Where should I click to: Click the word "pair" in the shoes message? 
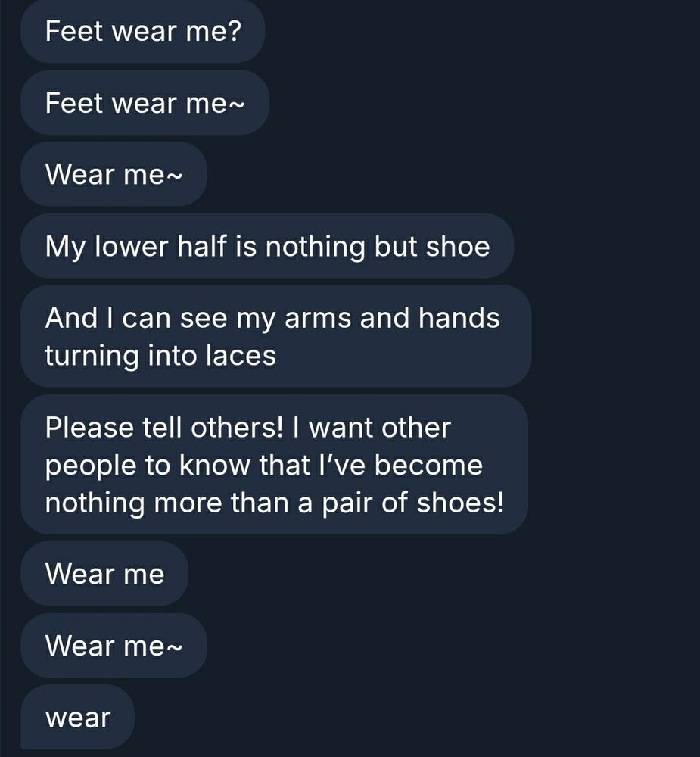pos(347,502)
